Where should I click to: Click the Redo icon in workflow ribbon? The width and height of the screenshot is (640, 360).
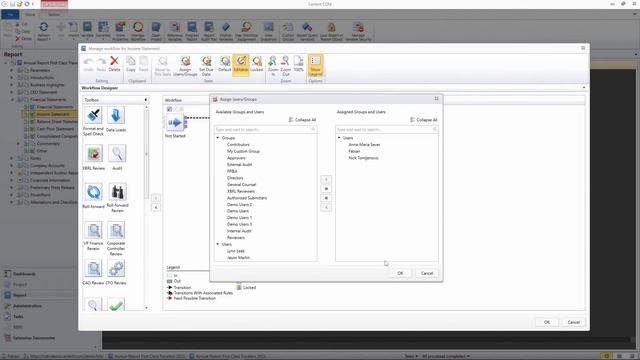[101, 64]
